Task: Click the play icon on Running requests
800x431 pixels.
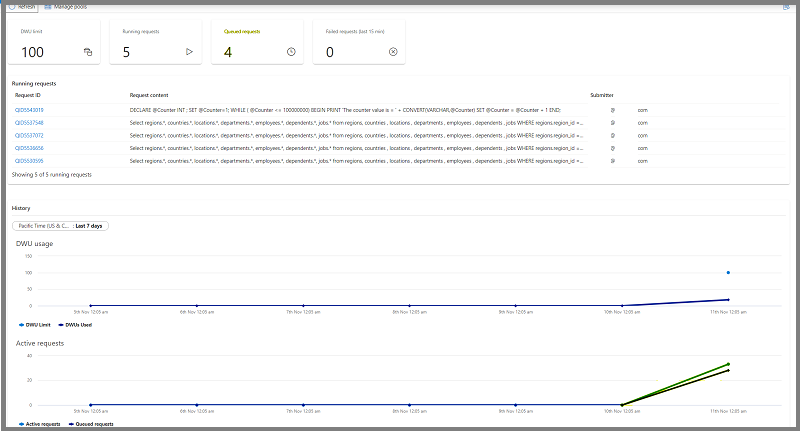Action: tap(189, 51)
